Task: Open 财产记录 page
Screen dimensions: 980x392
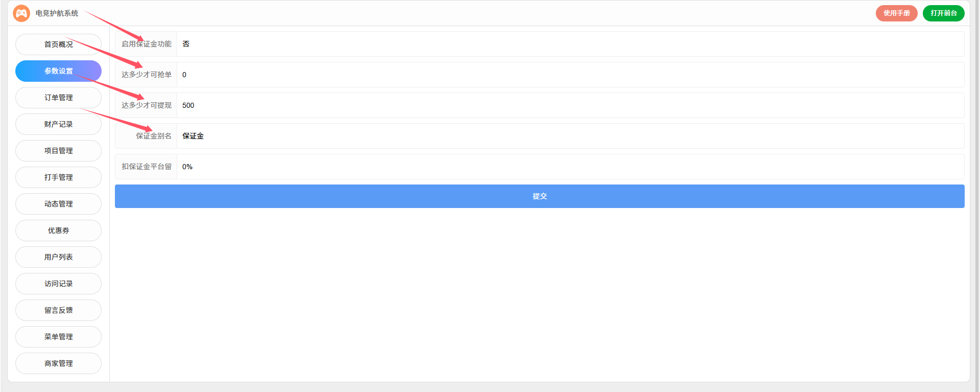Action: tap(58, 124)
